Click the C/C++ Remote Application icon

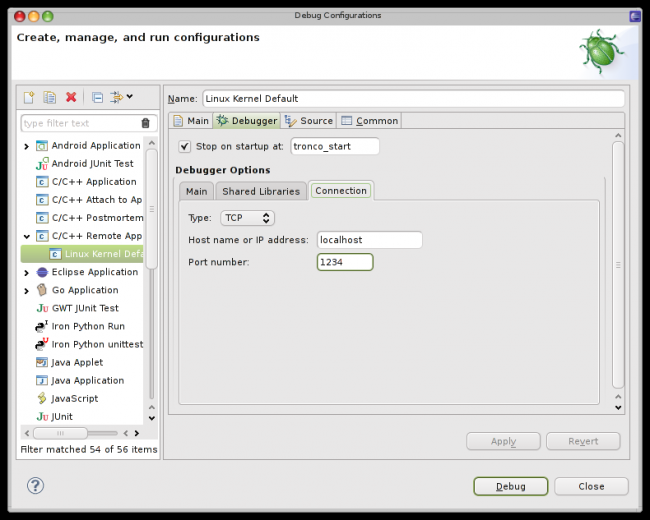click(42, 236)
